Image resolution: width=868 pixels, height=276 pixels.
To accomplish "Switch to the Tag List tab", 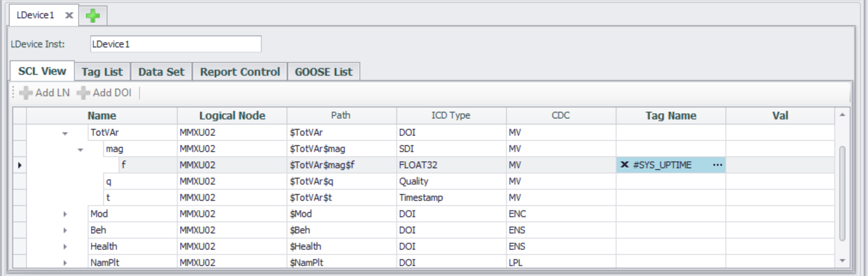I will point(102,72).
